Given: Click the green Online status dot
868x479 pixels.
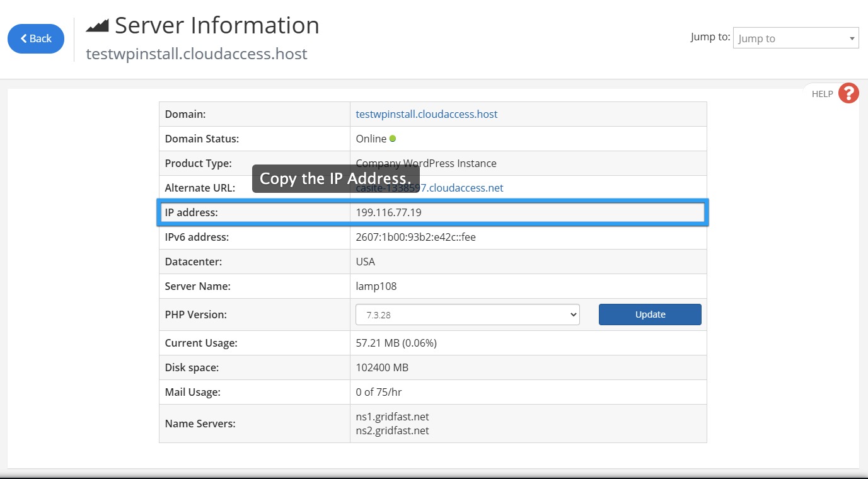Looking at the screenshot, I should [x=393, y=139].
